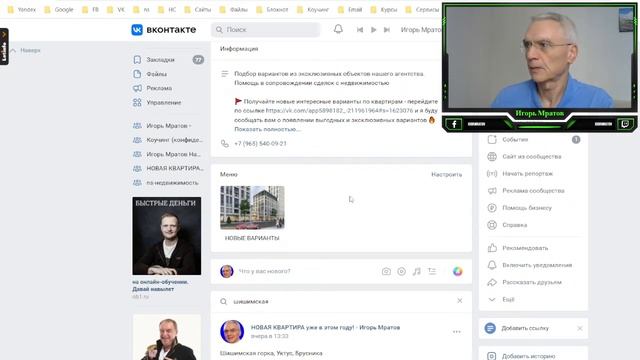Open the НОВЫЕ ВАРИАНТЫ menu thumbnail
The width and height of the screenshot is (640, 360).
point(252,208)
